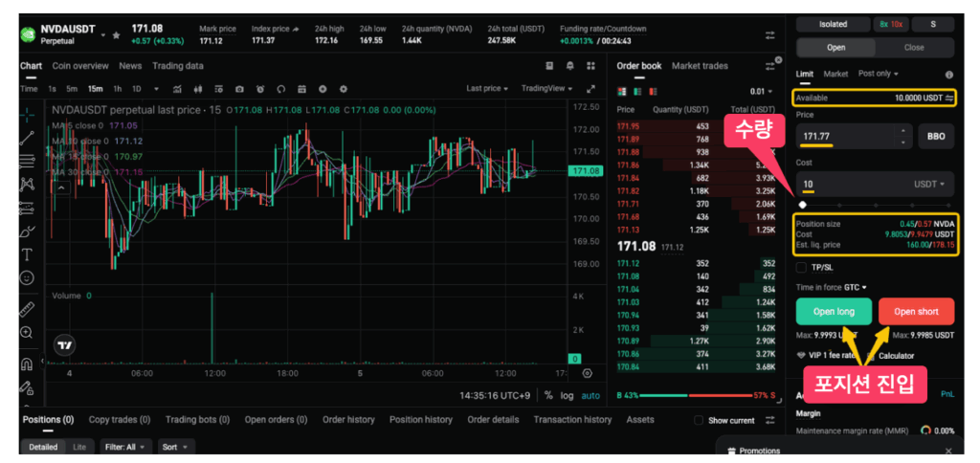The width and height of the screenshot is (980, 463).
Task: Click the transfer icon beside available balance
Action: (x=949, y=98)
